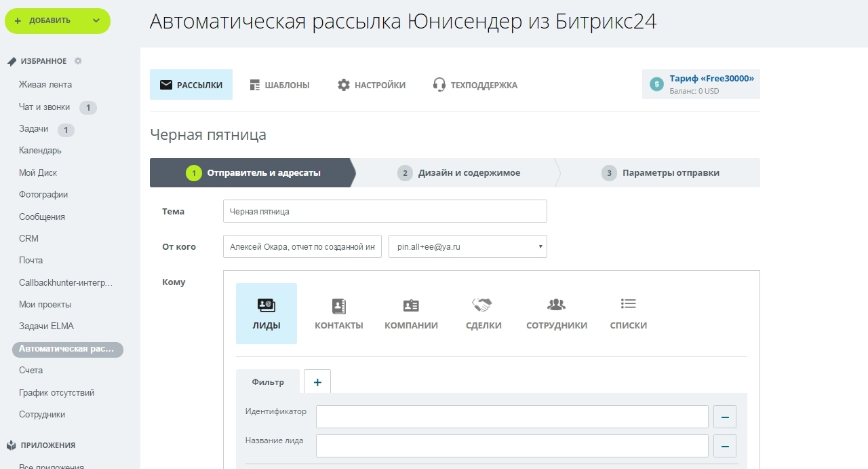Viewport: 868px width, 469px height.
Task: Remove the Идентификатор filter row with minus
Action: 724,417
